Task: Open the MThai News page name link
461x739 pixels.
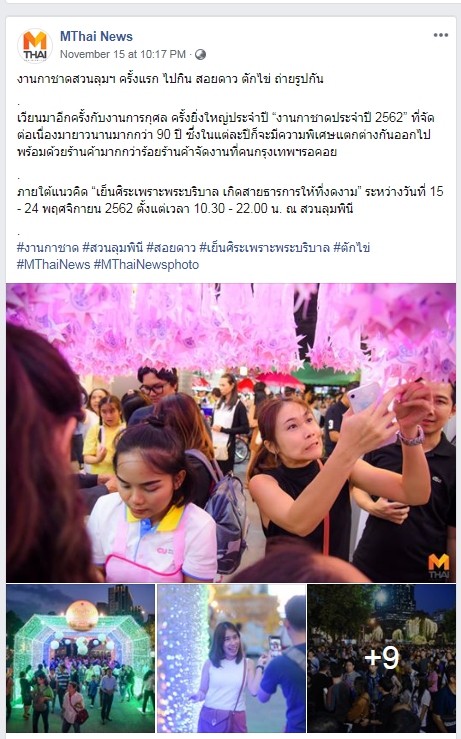Action: pos(96,36)
